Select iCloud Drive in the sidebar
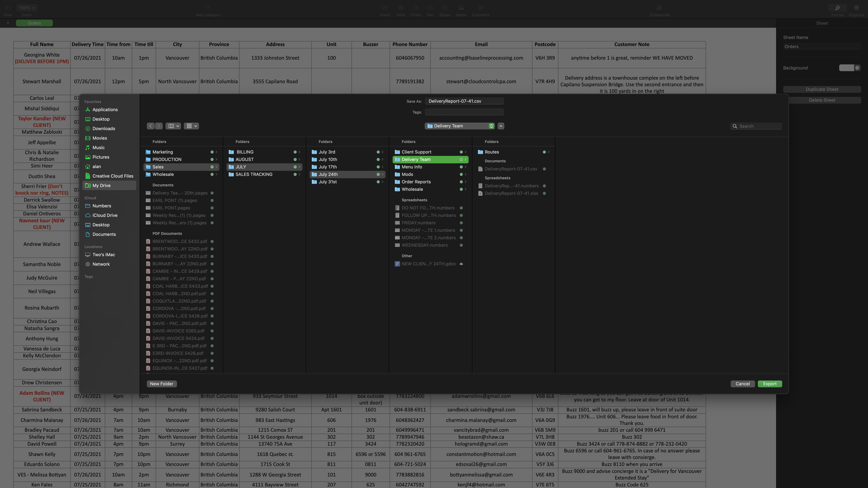Viewport: 868px width, 488px height. 105,215
